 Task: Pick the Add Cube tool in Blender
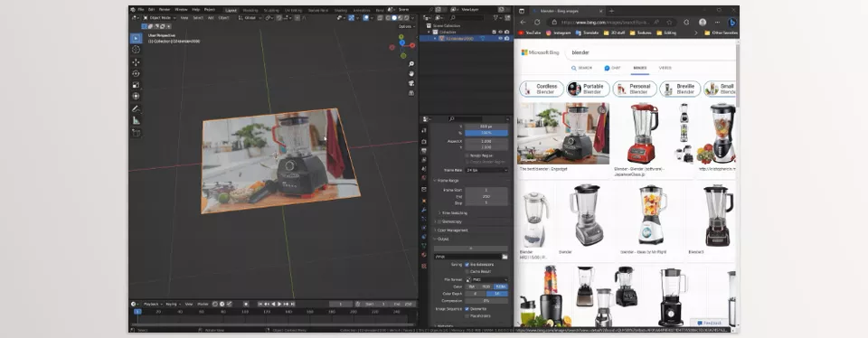click(x=136, y=133)
